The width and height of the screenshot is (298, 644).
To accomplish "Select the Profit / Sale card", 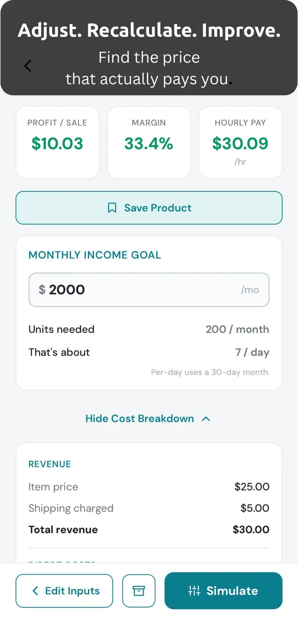I will [58, 142].
